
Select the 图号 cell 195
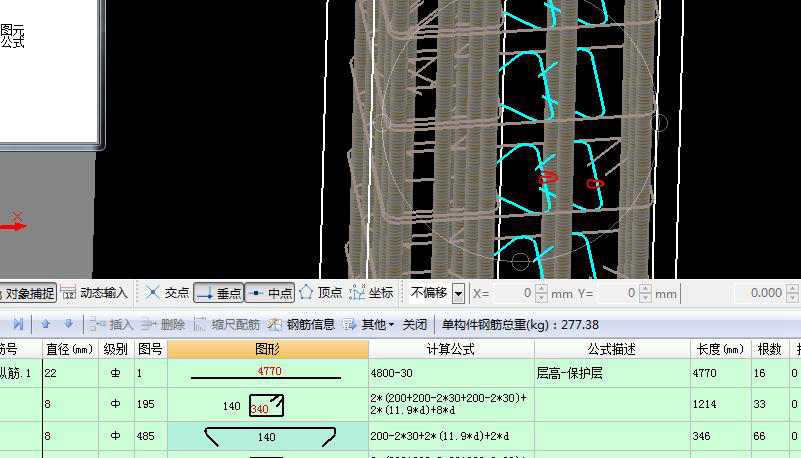pyautogui.click(x=151, y=404)
